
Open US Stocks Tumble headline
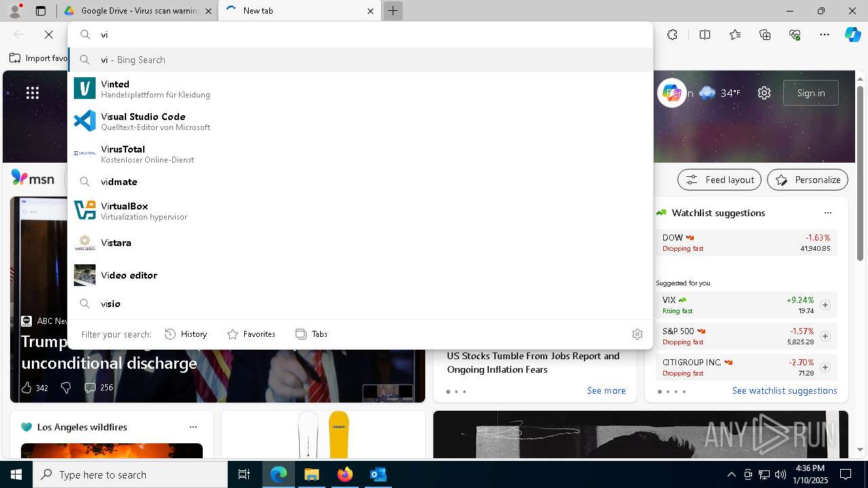533,363
